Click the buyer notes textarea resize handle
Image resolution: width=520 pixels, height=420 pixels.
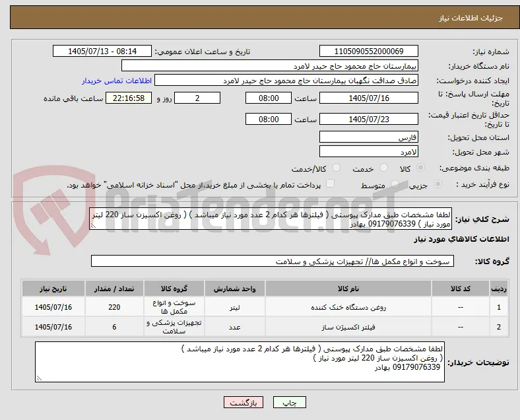[39, 378]
